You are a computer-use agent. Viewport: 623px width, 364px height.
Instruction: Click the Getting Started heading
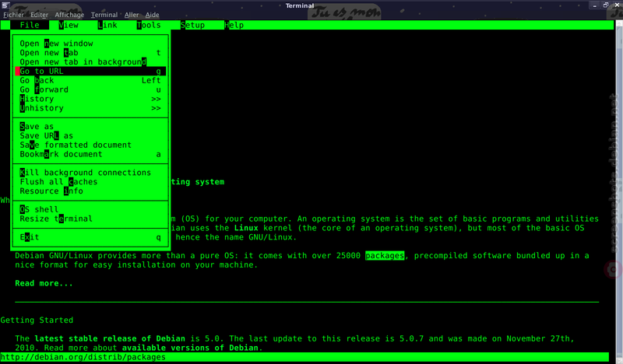(37, 320)
